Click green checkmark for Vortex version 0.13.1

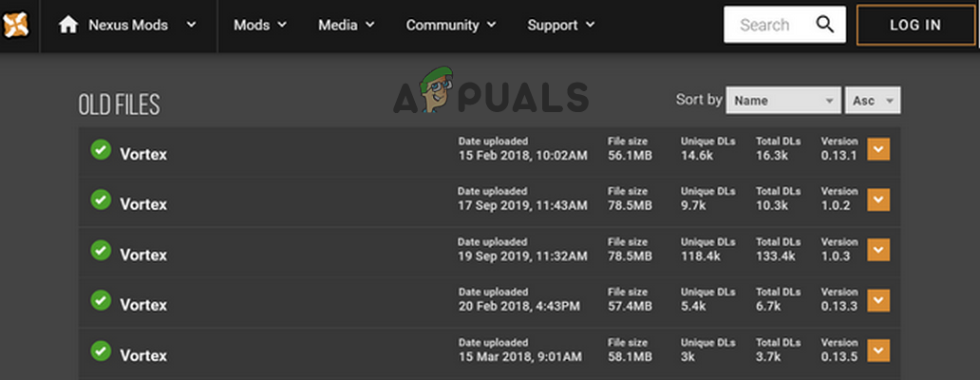(100, 149)
